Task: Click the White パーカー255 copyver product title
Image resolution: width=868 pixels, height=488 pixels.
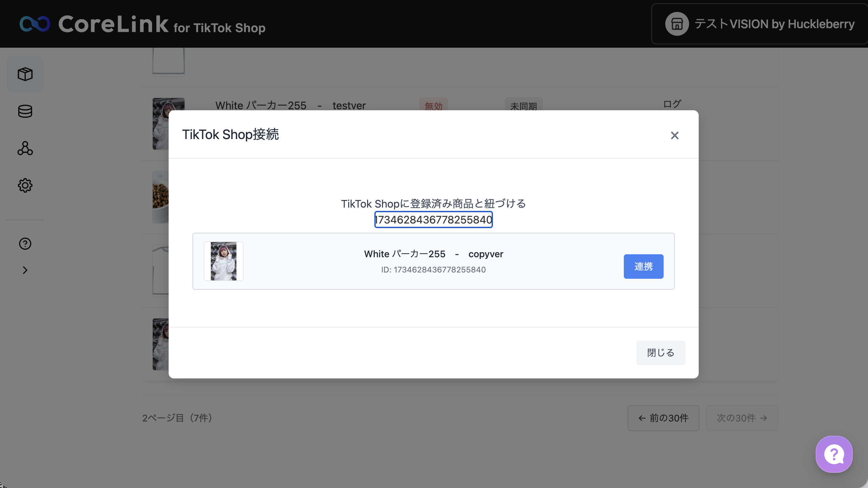Action: pyautogui.click(x=433, y=254)
